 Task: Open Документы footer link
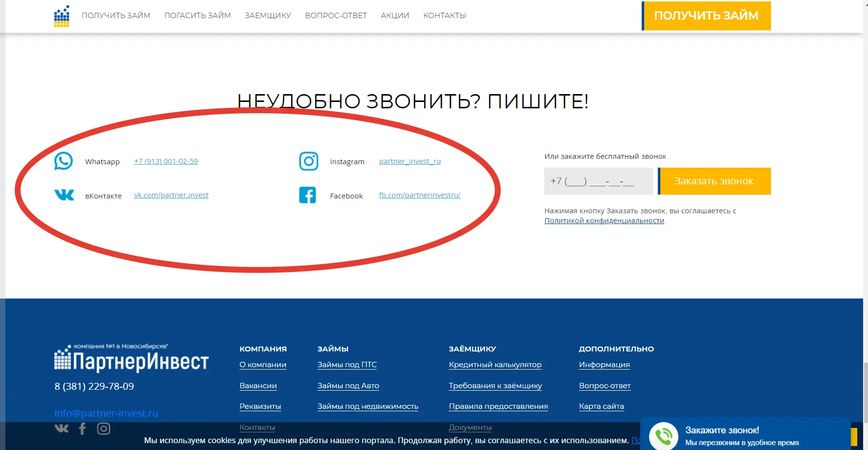pos(470,427)
